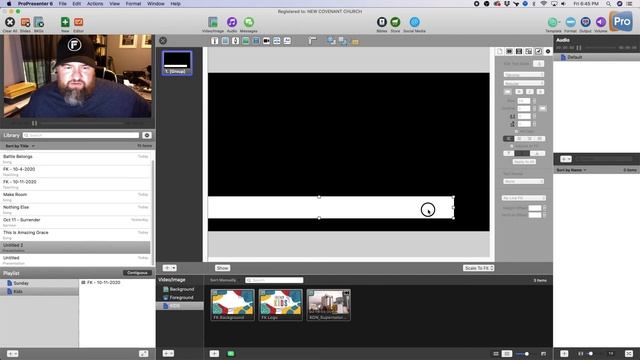This screenshot has height=360, width=640.
Task: Toggle the bold style button in inspector
Action: pyautogui.click(x=519, y=91)
